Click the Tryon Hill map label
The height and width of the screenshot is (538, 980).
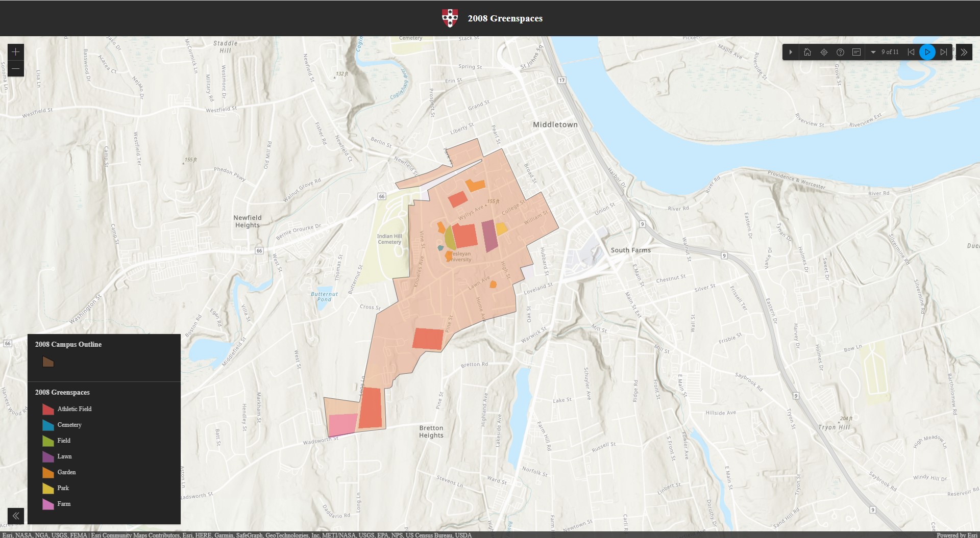click(x=835, y=427)
